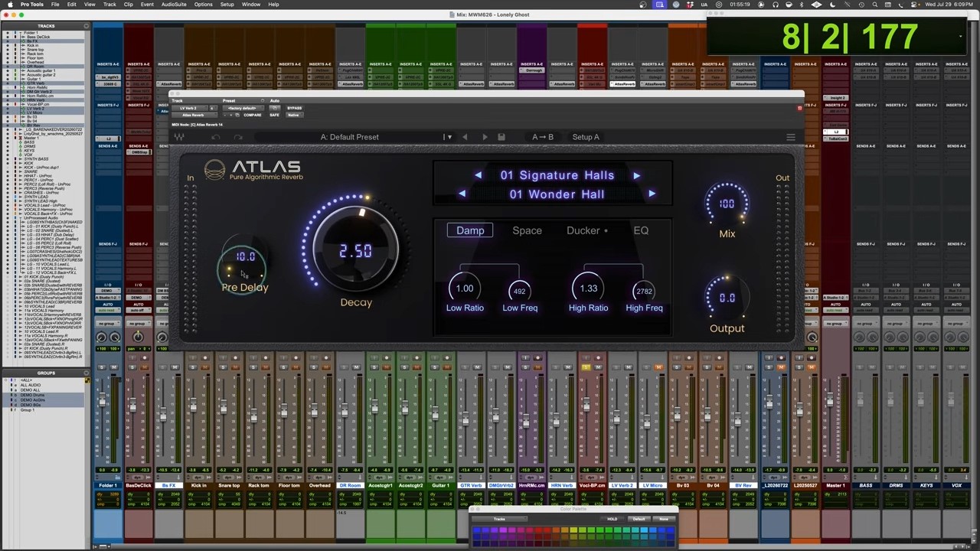This screenshot has height=551, width=980.
Task: Toggle the BYPASS button in plugin header
Action: click(x=294, y=108)
